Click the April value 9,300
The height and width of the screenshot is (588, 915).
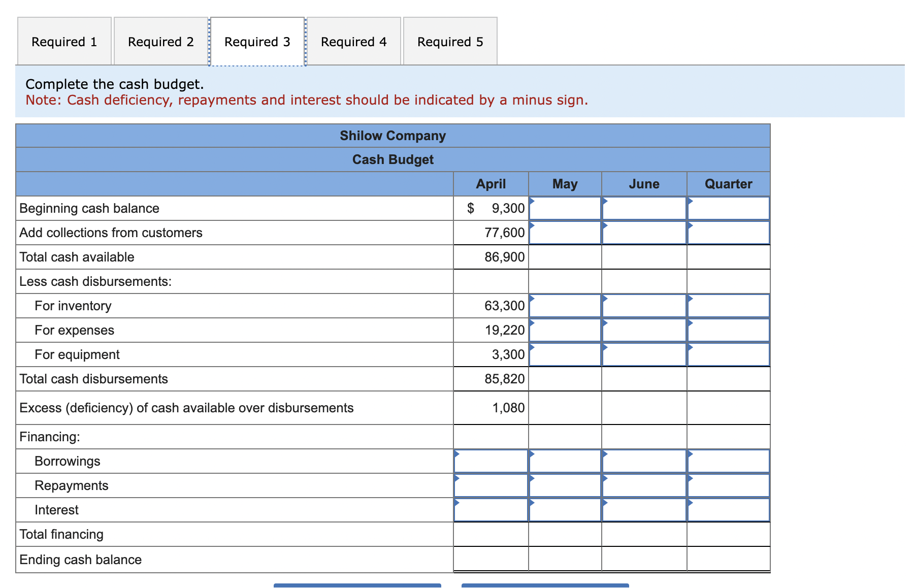click(508, 208)
